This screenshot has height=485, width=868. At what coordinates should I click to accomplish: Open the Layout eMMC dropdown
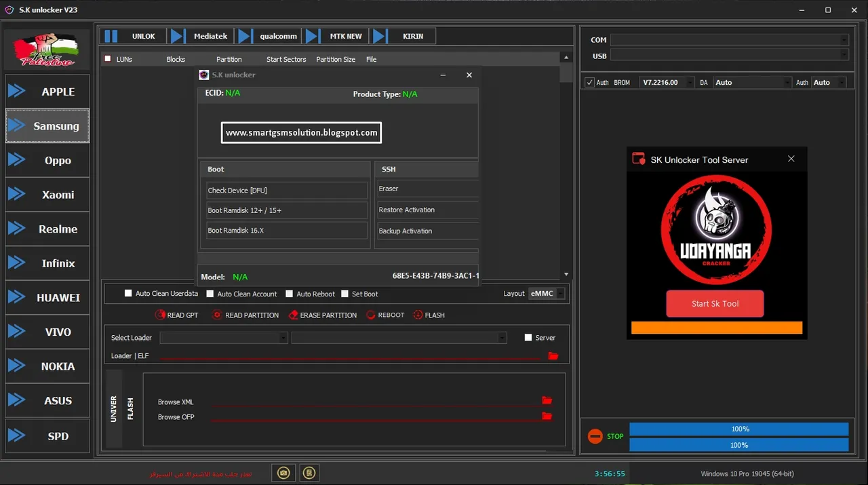547,294
